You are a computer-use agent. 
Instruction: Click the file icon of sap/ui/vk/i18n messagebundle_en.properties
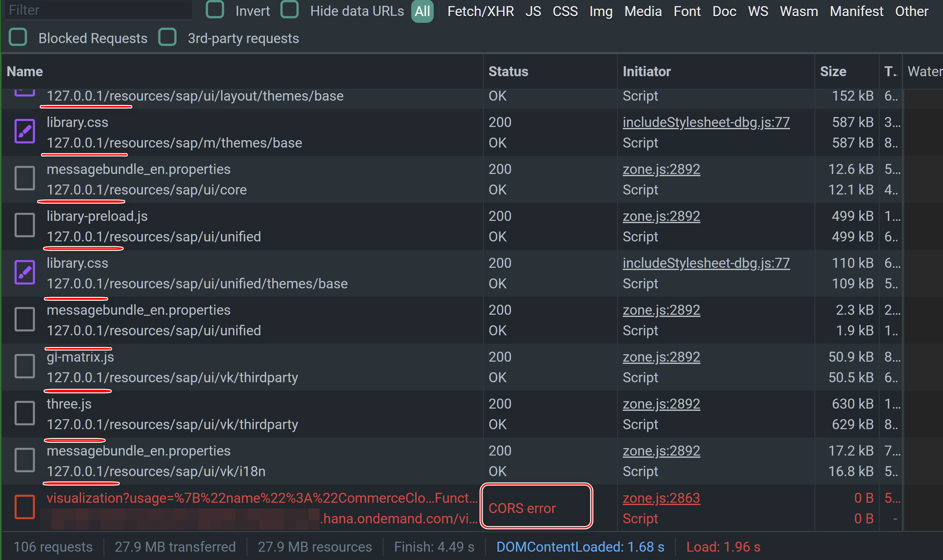tap(24, 460)
